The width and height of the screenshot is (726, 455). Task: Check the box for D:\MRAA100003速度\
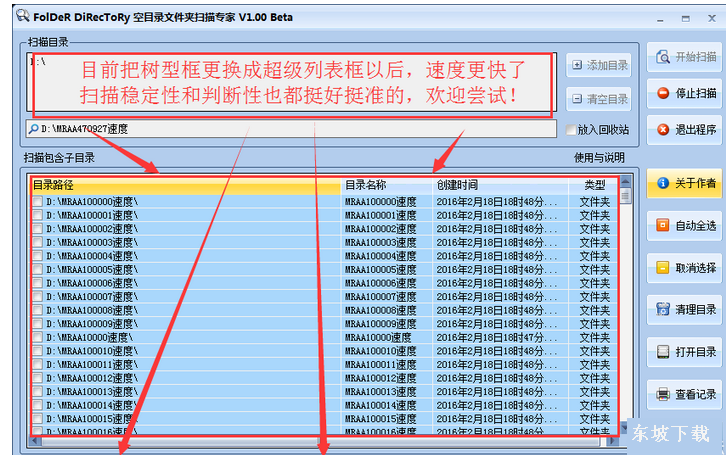click(38, 242)
